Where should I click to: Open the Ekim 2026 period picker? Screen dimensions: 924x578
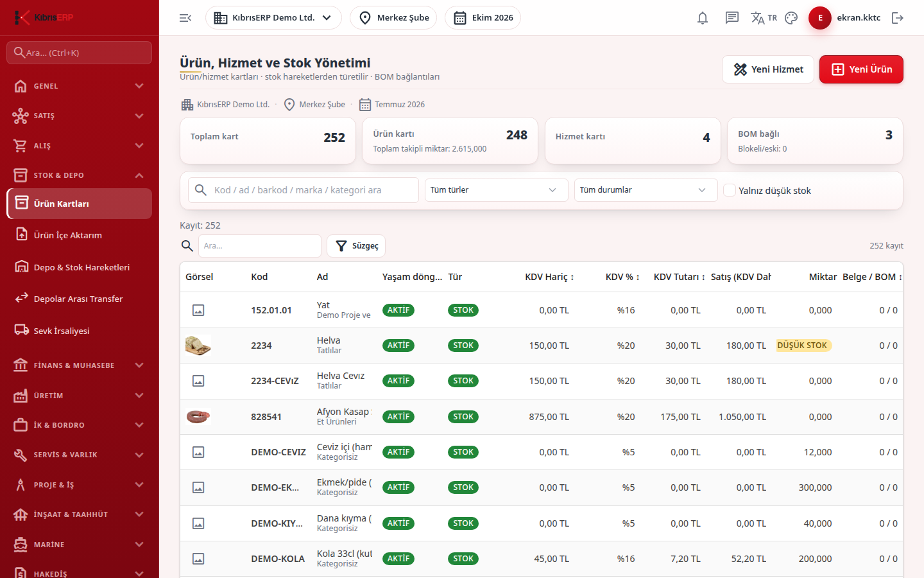[x=483, y=18]
